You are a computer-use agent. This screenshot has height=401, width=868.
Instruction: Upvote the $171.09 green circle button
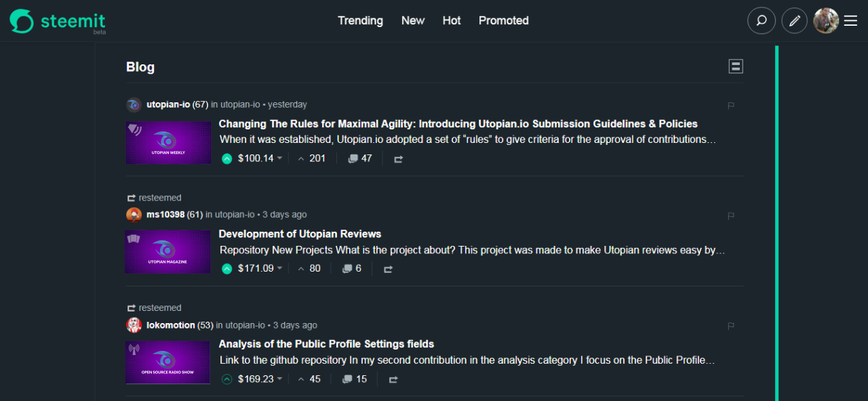pyautogui.click(x=226, y=269)
